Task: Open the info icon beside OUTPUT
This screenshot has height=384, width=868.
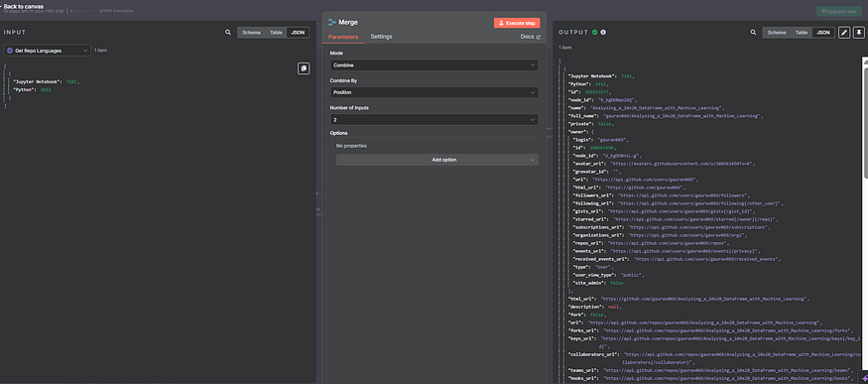Action: coord(603,32)
